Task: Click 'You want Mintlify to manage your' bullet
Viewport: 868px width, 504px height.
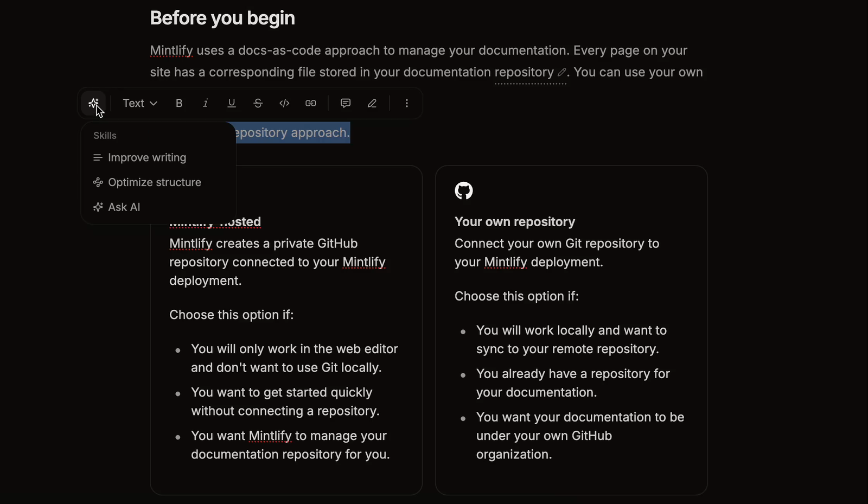Action: tap(290, 445)
